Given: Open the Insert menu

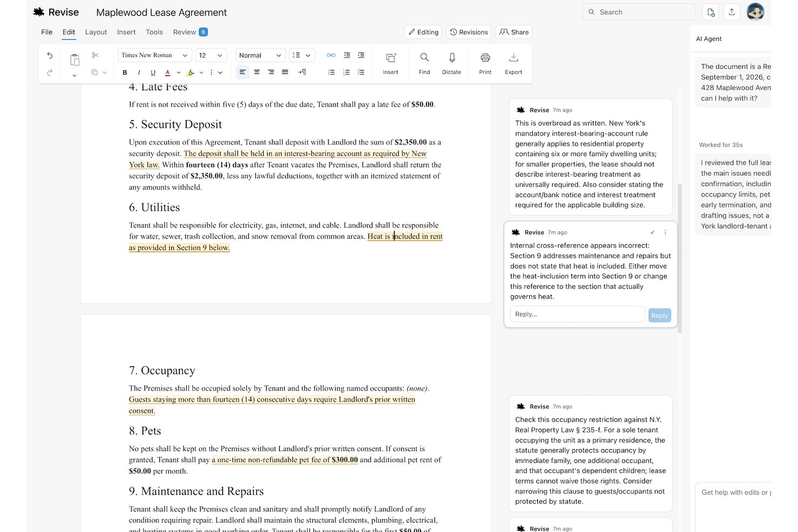Looking at the screenshot, I should [126, 32].
